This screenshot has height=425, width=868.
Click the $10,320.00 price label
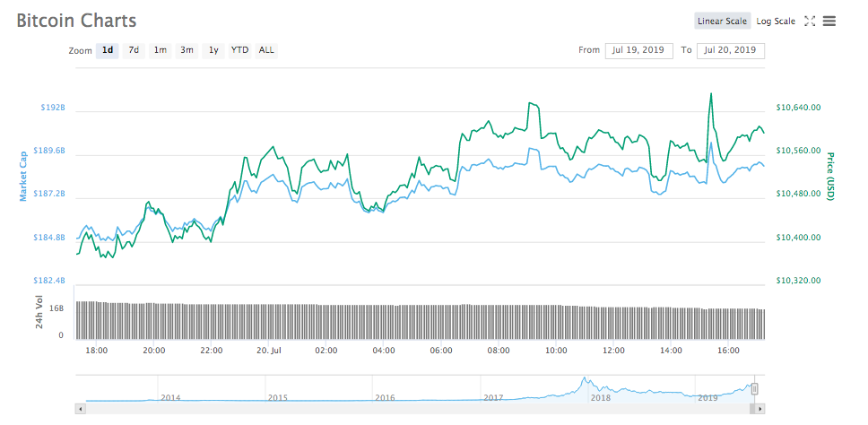[x=798, y=282]
